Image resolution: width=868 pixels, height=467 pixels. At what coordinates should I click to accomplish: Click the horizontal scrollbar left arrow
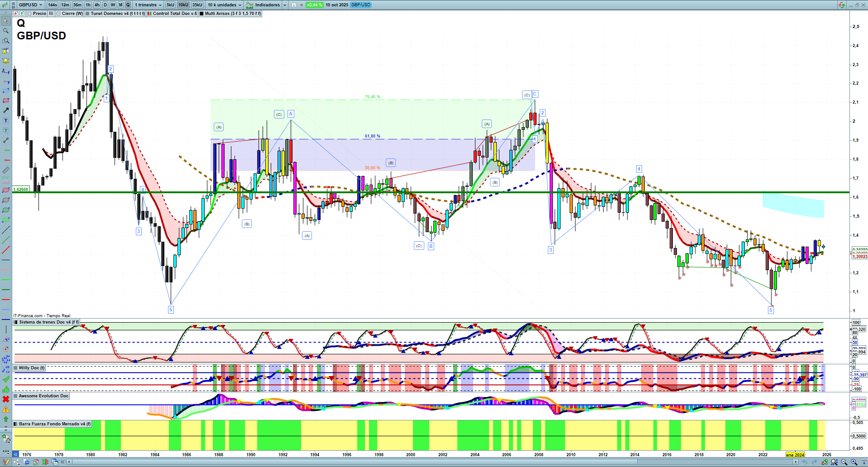pyautogui.click(x=69, y=462)
